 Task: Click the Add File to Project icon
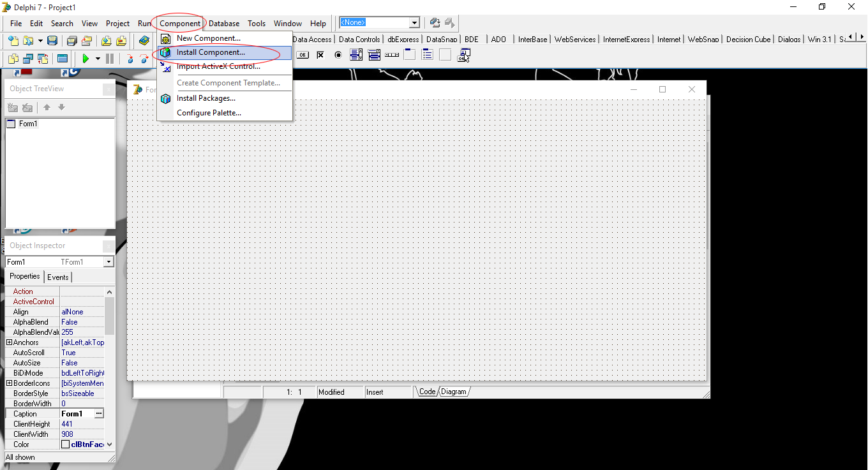(x=106, y=40)
